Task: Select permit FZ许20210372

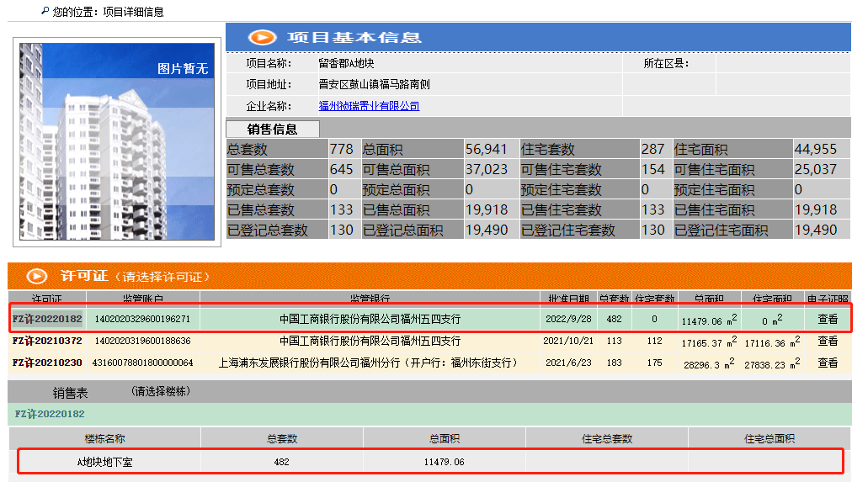Action: (x=47, y=341)
